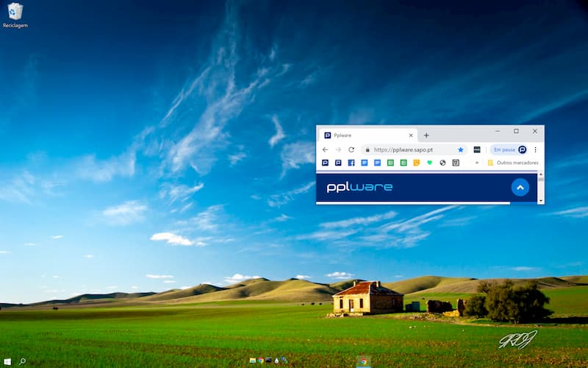Click the blue scroll-to-top arrow button
588x368 pixels.
[x=520, y=188]
